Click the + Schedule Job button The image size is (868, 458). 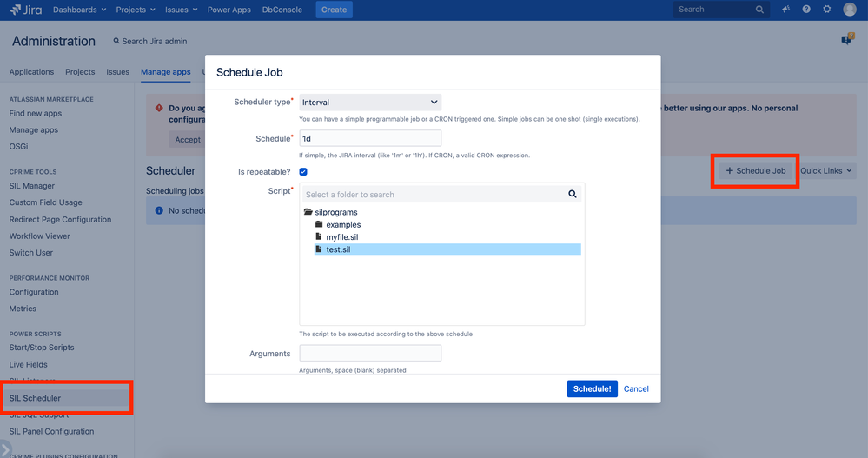coord(756,170)
